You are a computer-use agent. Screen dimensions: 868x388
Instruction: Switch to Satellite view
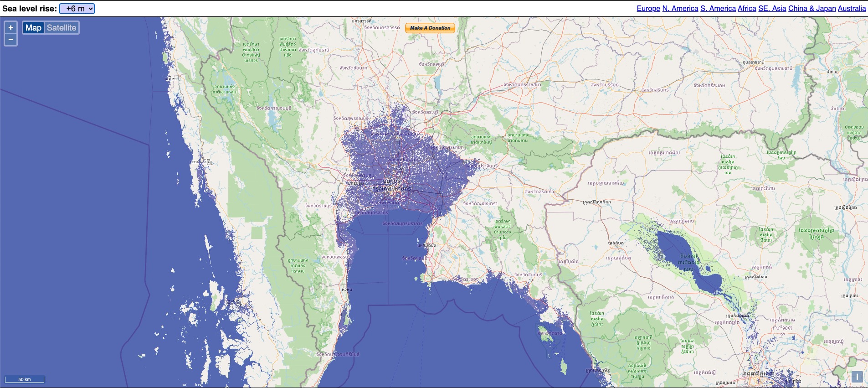[x=62, y=28]
